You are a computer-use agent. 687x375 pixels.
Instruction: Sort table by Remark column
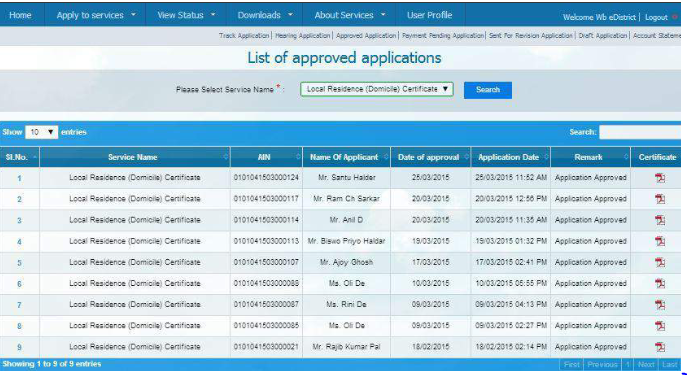point(591,157)
